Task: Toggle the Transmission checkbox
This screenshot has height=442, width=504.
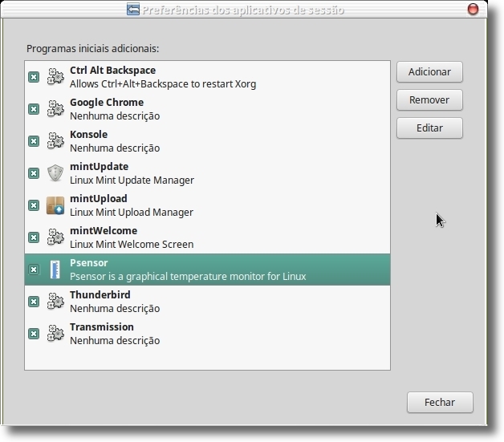Action: 34,334
